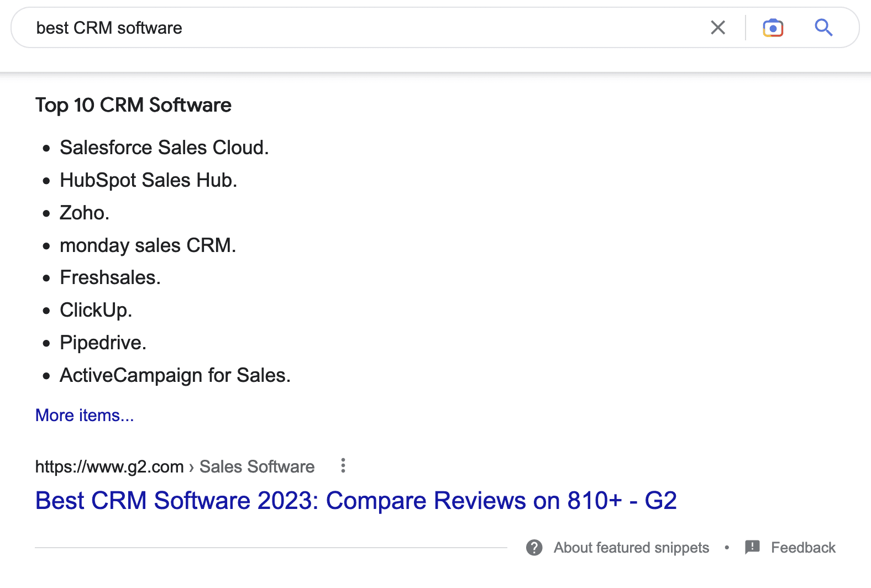871x588 pixels.
Task: Click the blue magnifier search icon
Action: 823,28
